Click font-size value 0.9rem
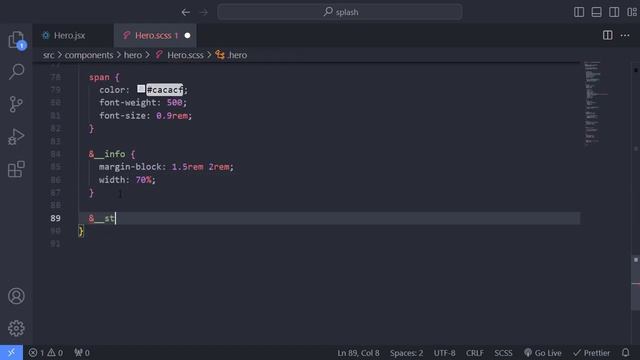 [172, 116]
